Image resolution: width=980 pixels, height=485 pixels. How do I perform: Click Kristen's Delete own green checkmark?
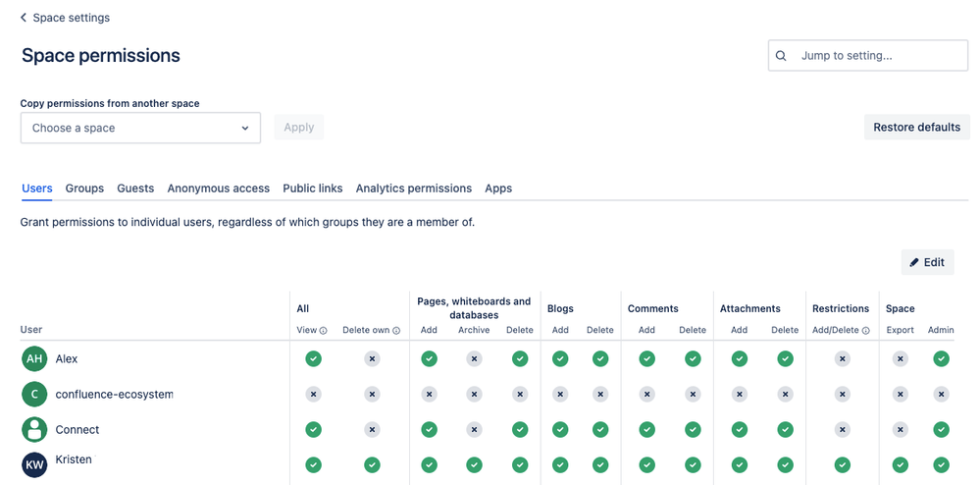(x=372, y=464)
